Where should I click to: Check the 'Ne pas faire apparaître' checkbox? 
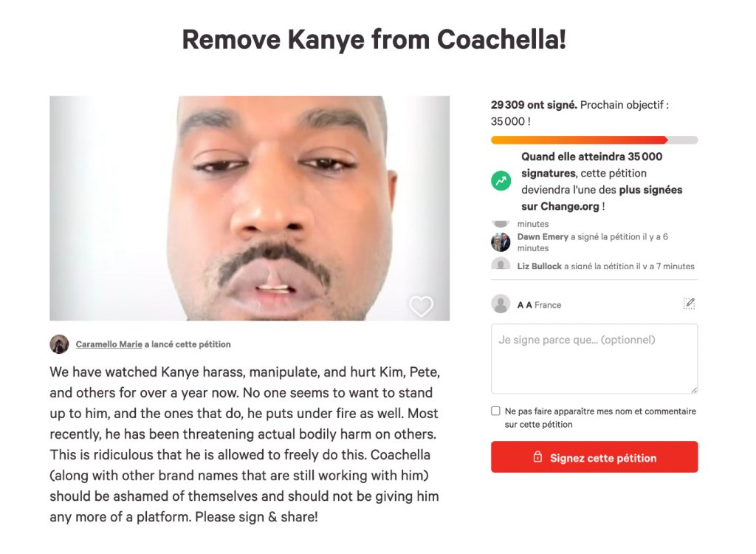(x=495, y=411)
